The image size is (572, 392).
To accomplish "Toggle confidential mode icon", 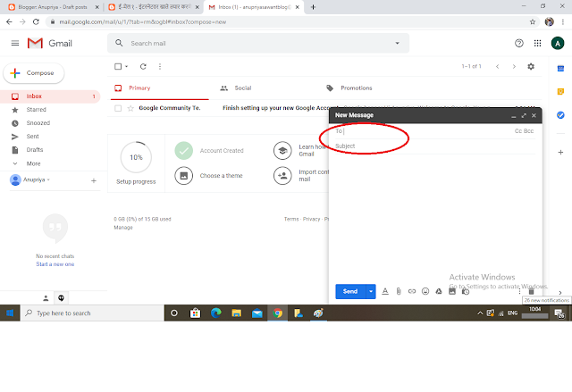I will coord(466,291).
